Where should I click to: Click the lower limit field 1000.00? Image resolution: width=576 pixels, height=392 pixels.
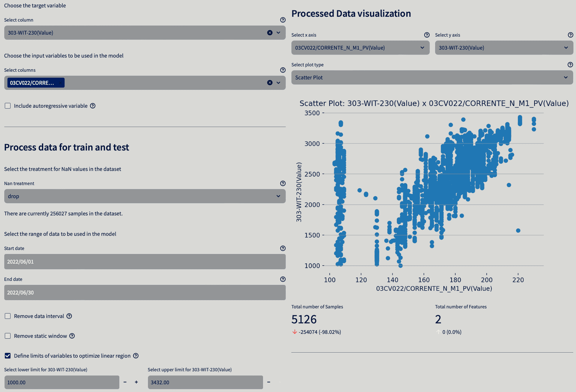point(62,382)
